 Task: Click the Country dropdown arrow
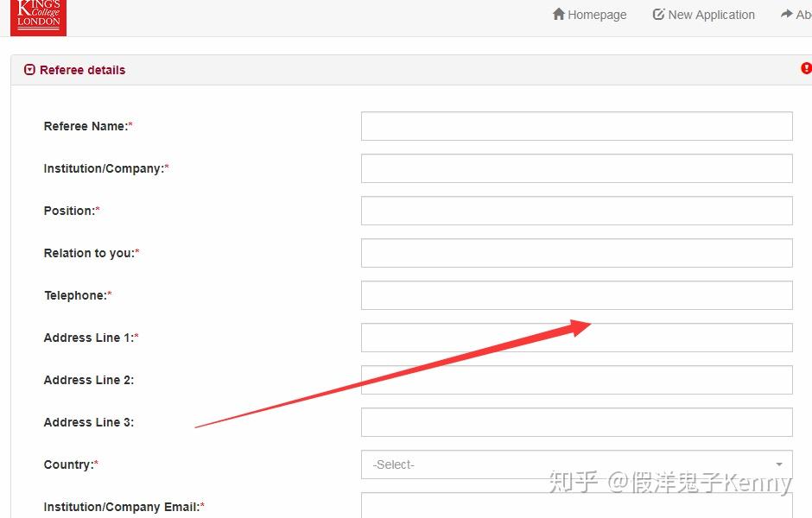pos(779,464)
